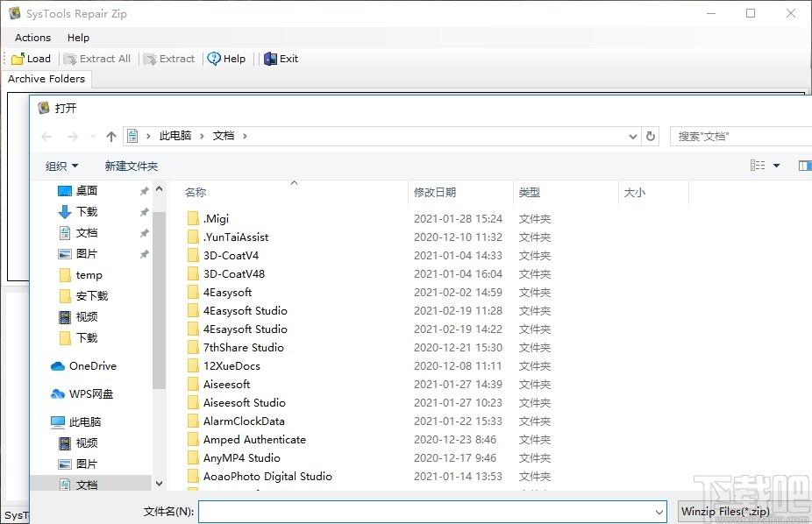Select the 7thShare Studio folder
This screenshot has height=524, width=812.
244,348
